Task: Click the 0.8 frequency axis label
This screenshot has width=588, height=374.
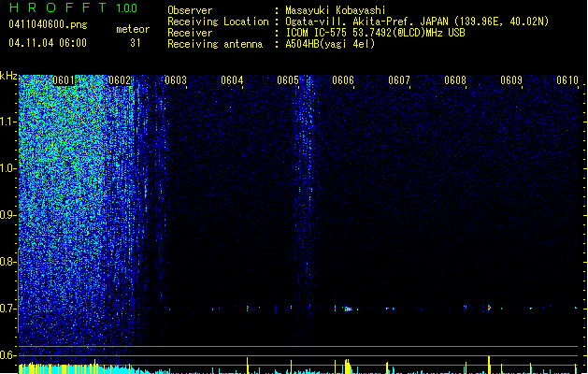Action: tap(8, 262)
